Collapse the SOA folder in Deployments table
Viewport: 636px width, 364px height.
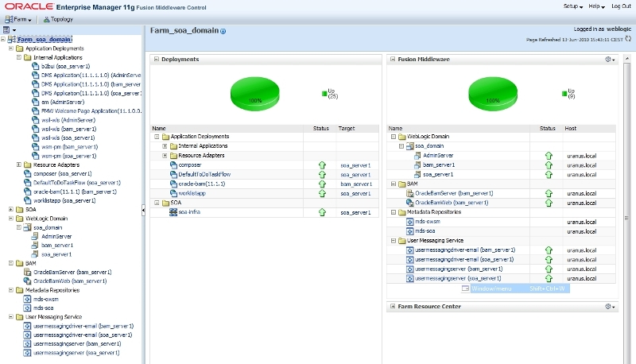pyautogui.click(x=157, y=203)
